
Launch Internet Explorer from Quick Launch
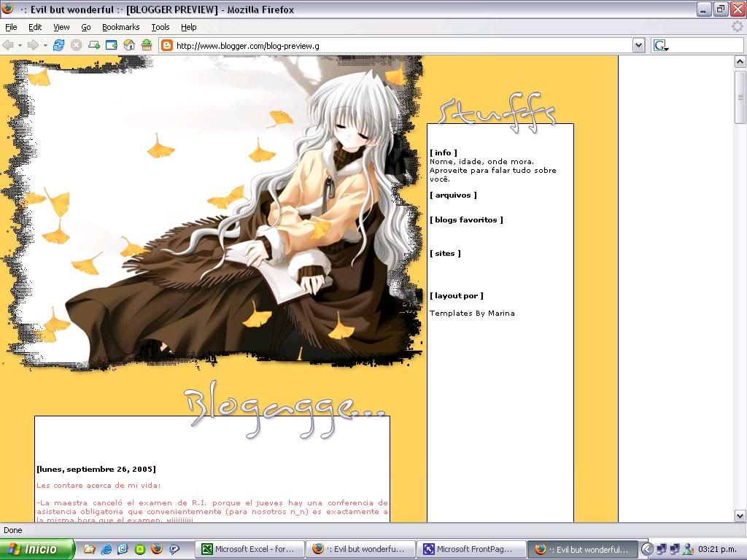click(x=107, y=549)
